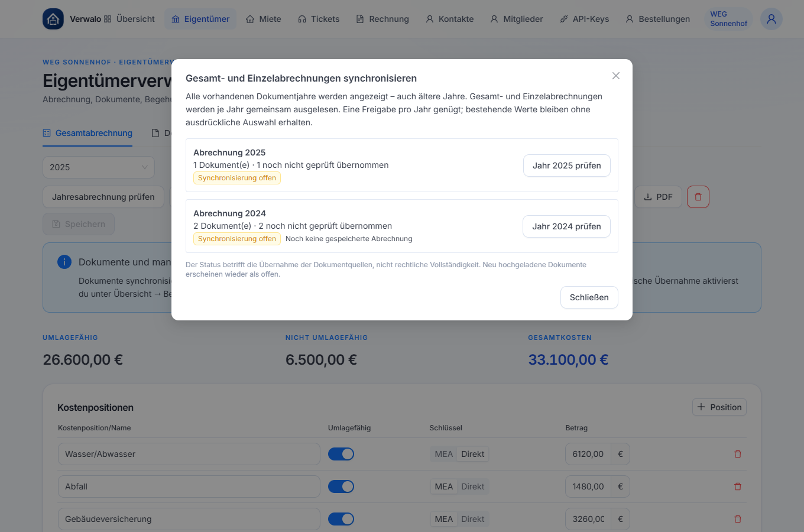
Task: Delete the Wasser/Abwasser cost position
Action: click(738, 454)
